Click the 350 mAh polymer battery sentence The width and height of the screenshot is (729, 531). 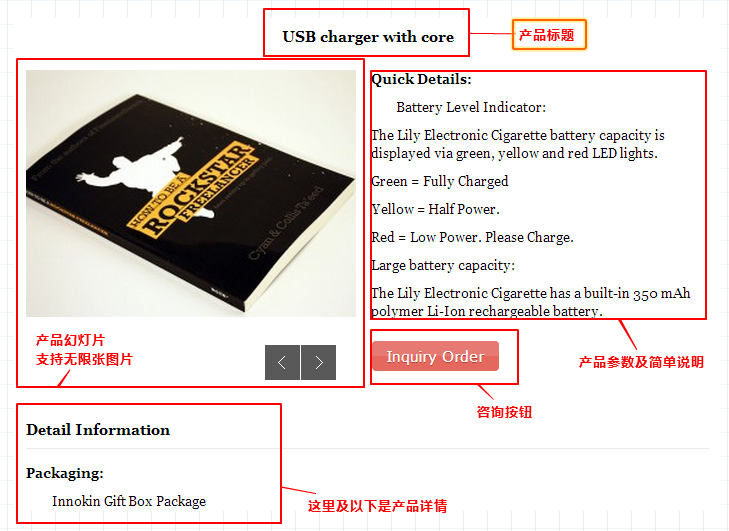(x=530, y=302)
